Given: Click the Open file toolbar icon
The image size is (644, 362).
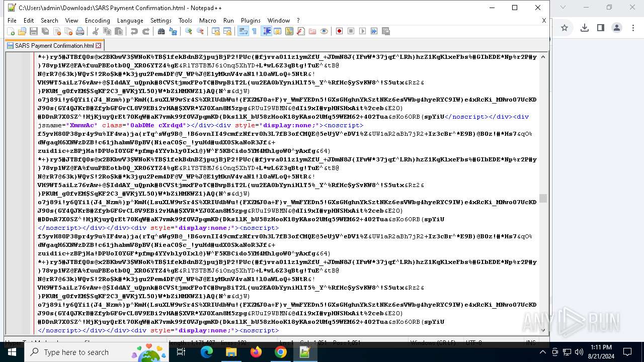Looking at the screenshot, I should [x=22, y=31].
